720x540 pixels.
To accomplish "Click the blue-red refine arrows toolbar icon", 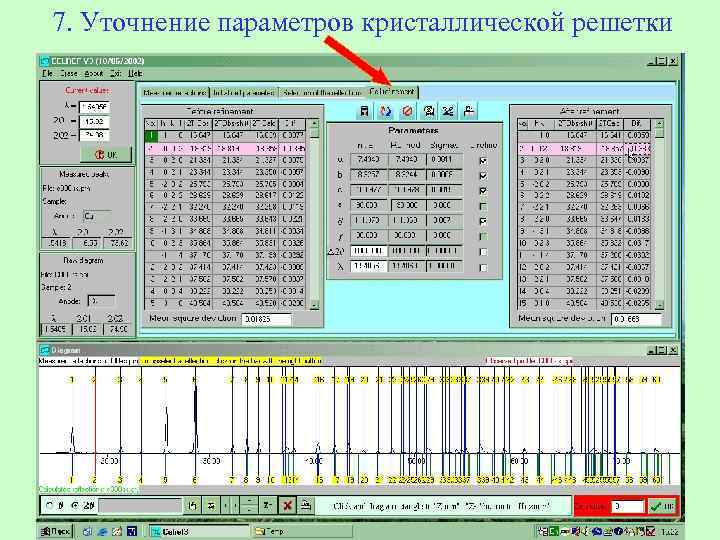I will click(x=386, y=111).
